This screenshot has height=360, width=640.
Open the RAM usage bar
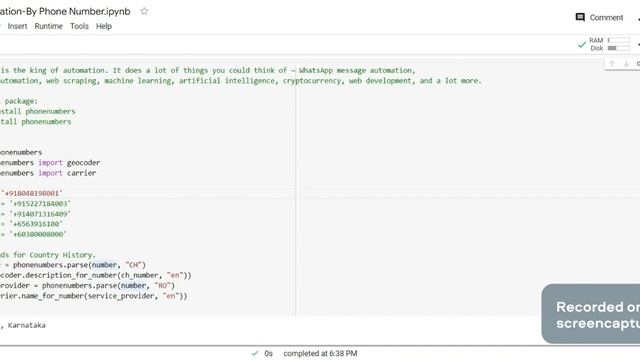[x=619, y=40]
